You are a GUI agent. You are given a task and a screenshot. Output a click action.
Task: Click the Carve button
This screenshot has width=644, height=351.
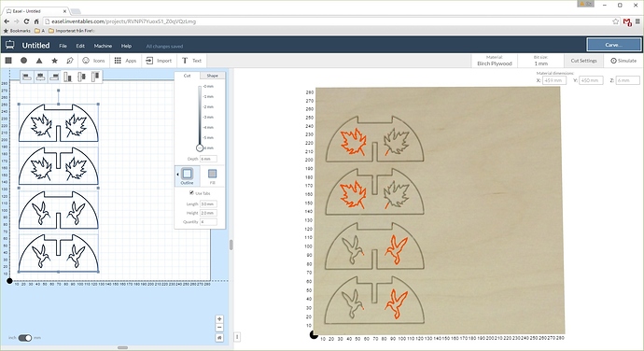613,45
